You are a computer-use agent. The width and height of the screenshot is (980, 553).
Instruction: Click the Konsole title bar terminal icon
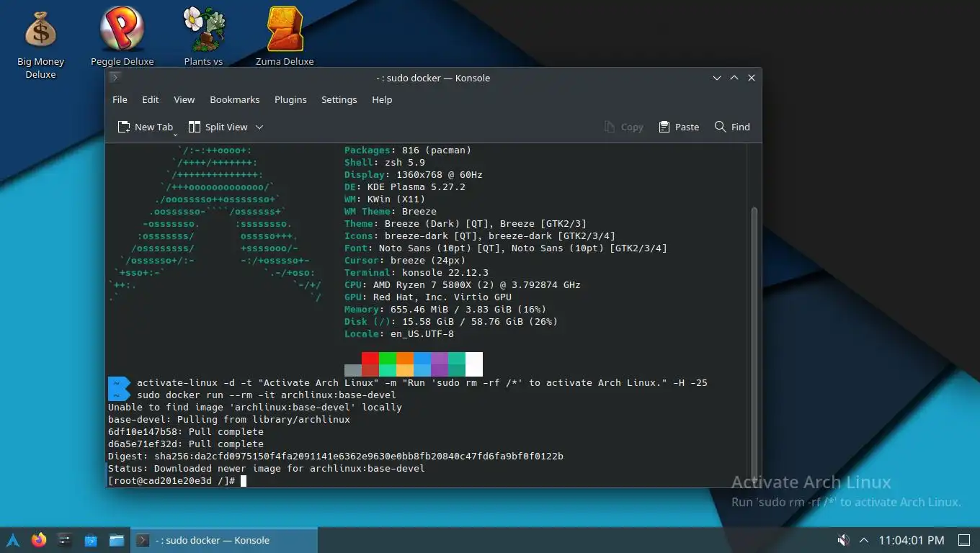pos(115,78)
